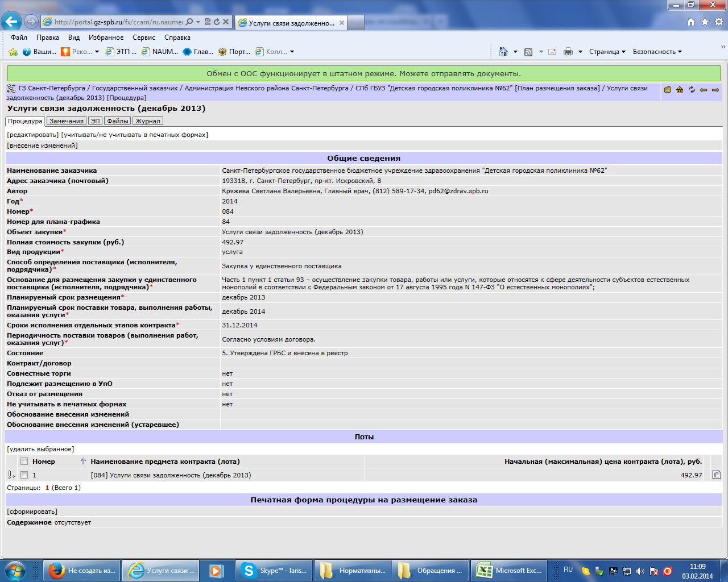Expand the feeds dropdown arrow
The image size is (728, 582).
(541, 52)
